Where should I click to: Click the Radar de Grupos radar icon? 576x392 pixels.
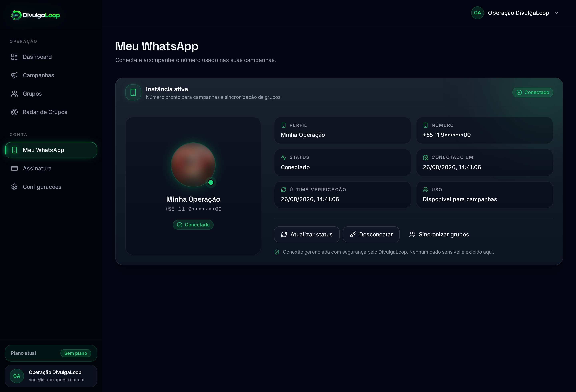pyautogui.click(x=14, y=112)
